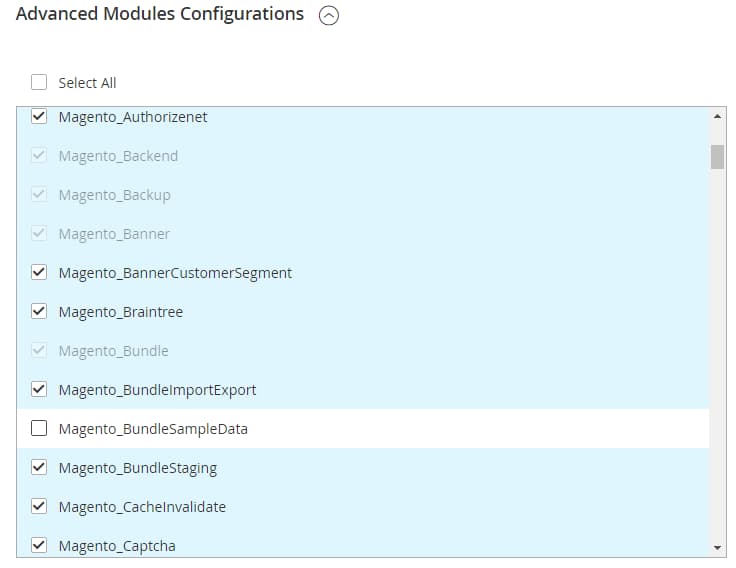
Task: Click the scrollbar up arrow
Action: coord(717,116)
